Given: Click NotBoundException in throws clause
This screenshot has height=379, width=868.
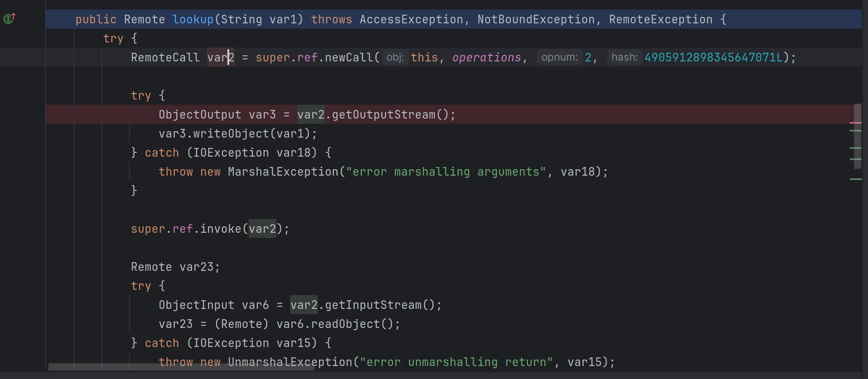Looking at the screenshot, I should (x=536, y=19).
